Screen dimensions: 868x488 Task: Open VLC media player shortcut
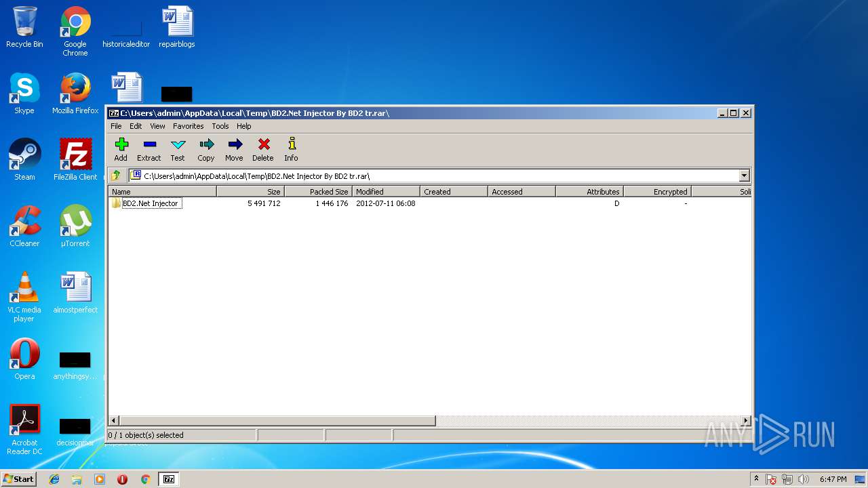pyautogui.click(x=24, y=297)
